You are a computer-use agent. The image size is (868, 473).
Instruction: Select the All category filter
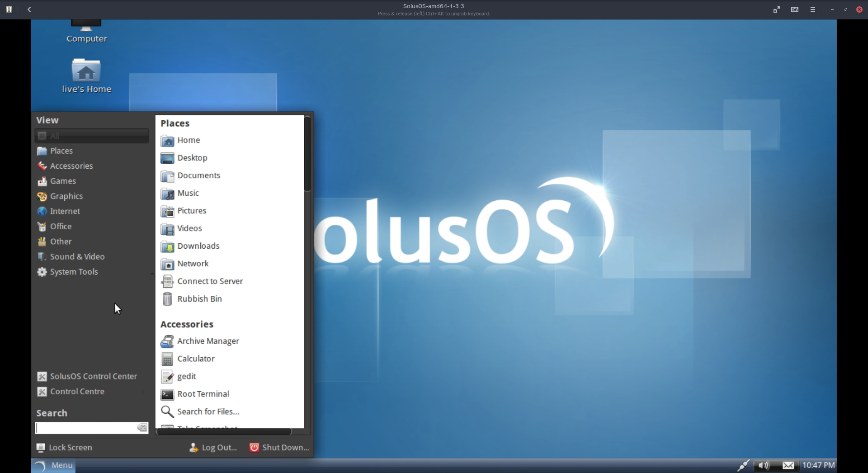click(x=92, y=136)
